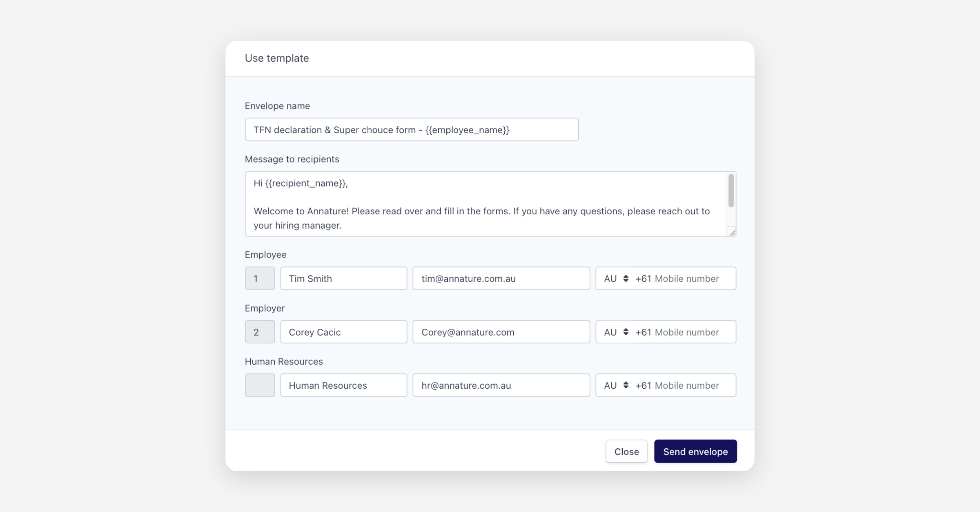Click the Close button

pos(626,451)
